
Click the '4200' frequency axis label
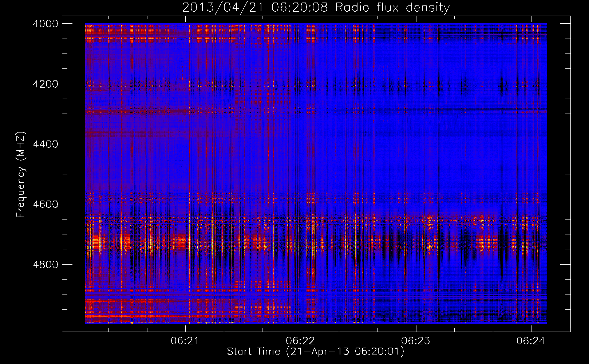tap(46, 84)
